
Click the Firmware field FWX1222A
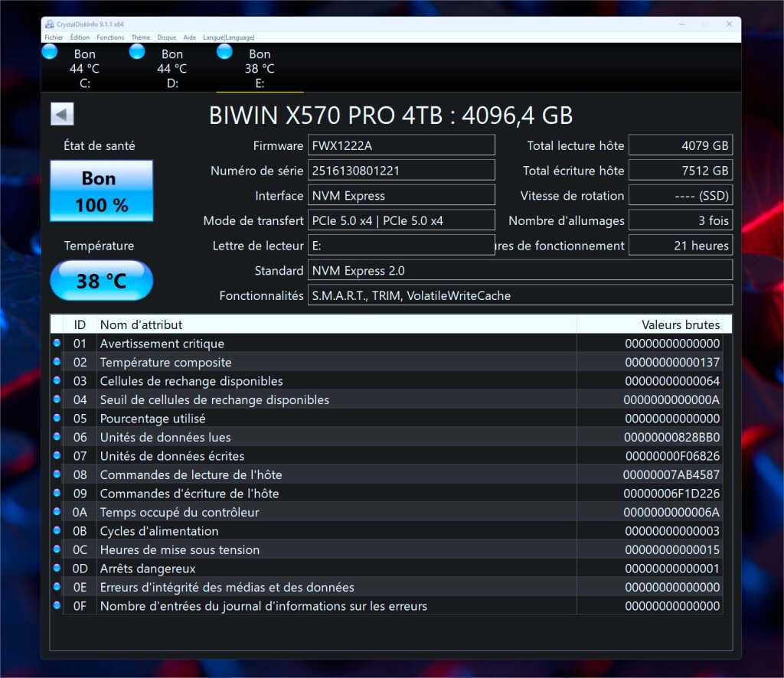click(401, 145)
